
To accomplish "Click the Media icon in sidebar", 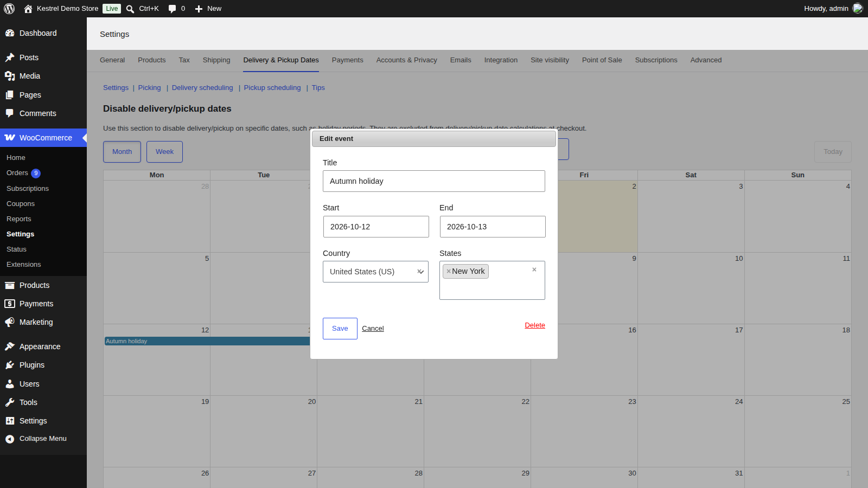I will 10,76.
